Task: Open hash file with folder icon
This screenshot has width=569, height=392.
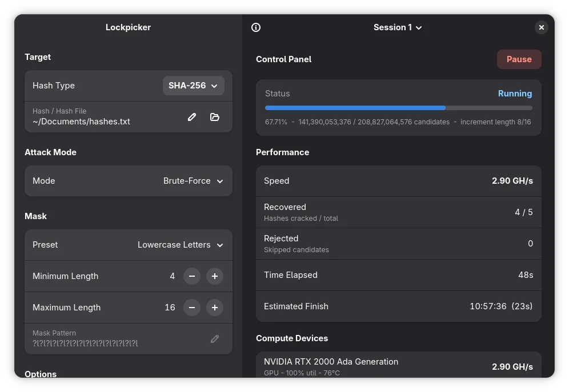Action: click(x=215, y=116)
